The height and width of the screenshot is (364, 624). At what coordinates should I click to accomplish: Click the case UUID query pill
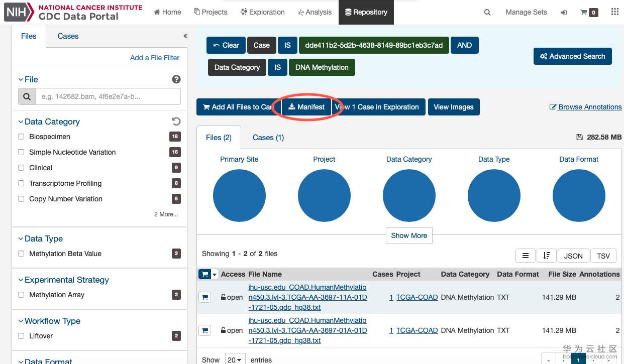(x=374, y=45)
